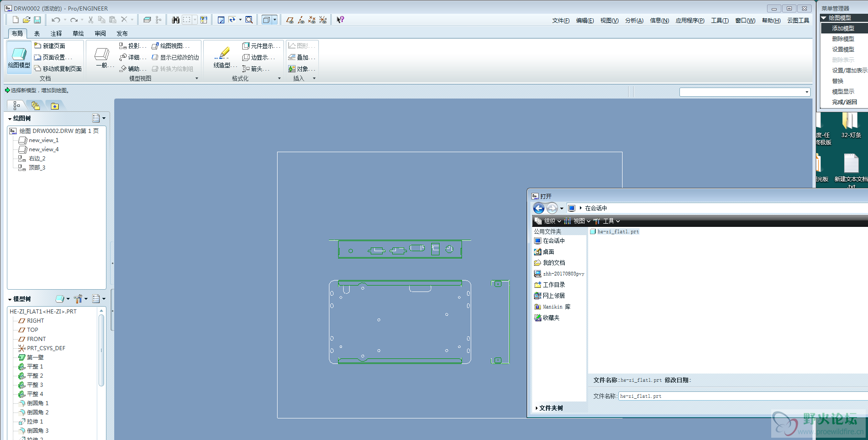Click the large 绘图模型 ribbon button
Screen dimensions: 868x440
[19, 57]
